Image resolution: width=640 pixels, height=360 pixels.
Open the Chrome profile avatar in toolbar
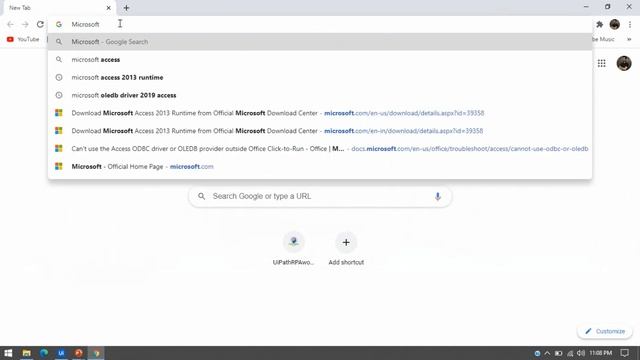pyautogui.click(x=615, y=24)
